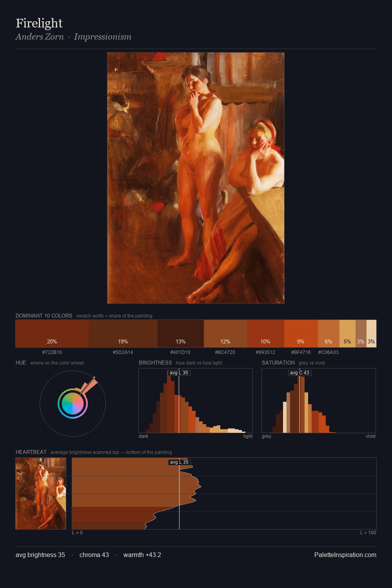
Task: Click the 'HUE' section heading
Action: tap(21, 363)
